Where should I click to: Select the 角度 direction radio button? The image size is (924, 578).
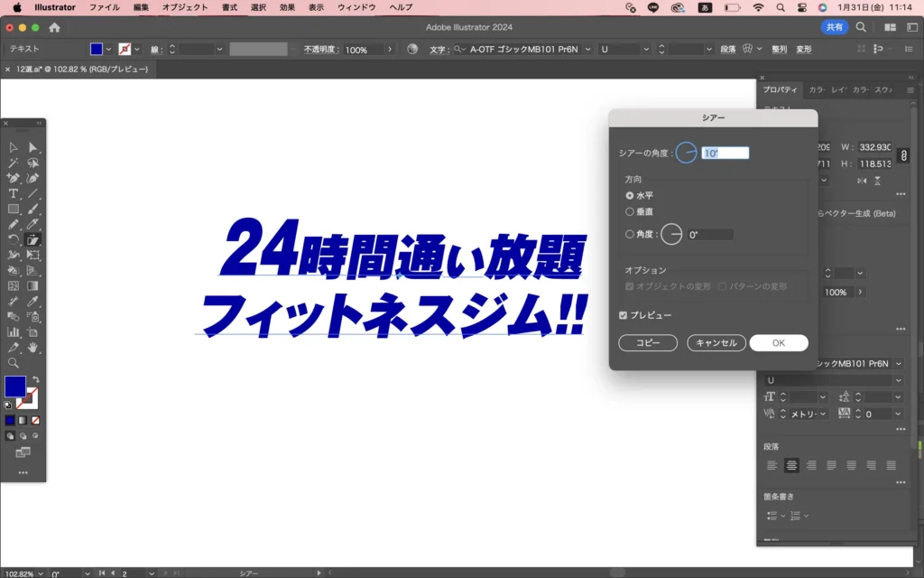coord(630,235)
